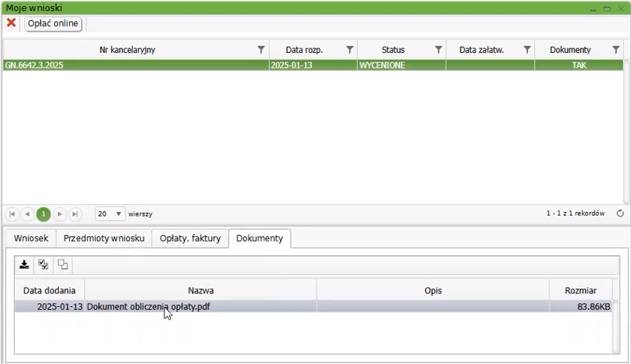Screen dimensions: 631x364
Task: Refresh the records list
Action: [620, 214]
